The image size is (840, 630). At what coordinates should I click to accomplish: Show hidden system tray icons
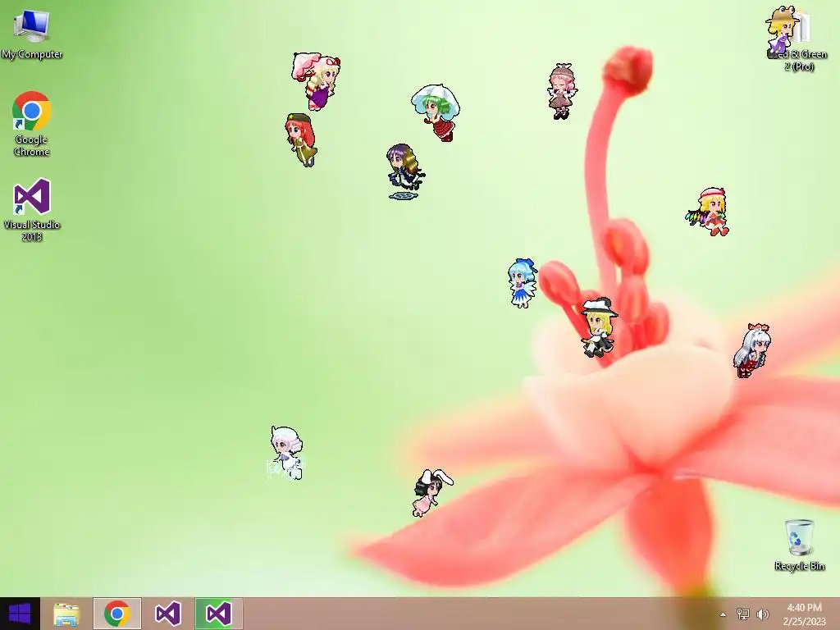point(723,614)
